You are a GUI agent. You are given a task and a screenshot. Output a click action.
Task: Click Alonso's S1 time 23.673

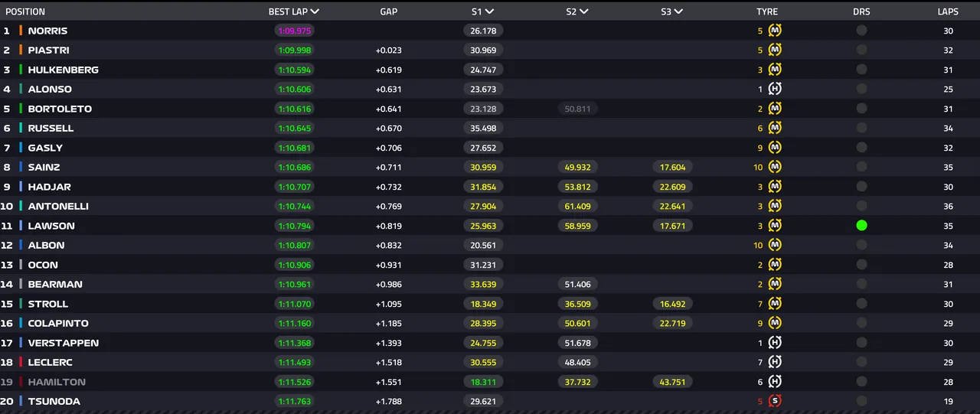click(x=483, y=89)
